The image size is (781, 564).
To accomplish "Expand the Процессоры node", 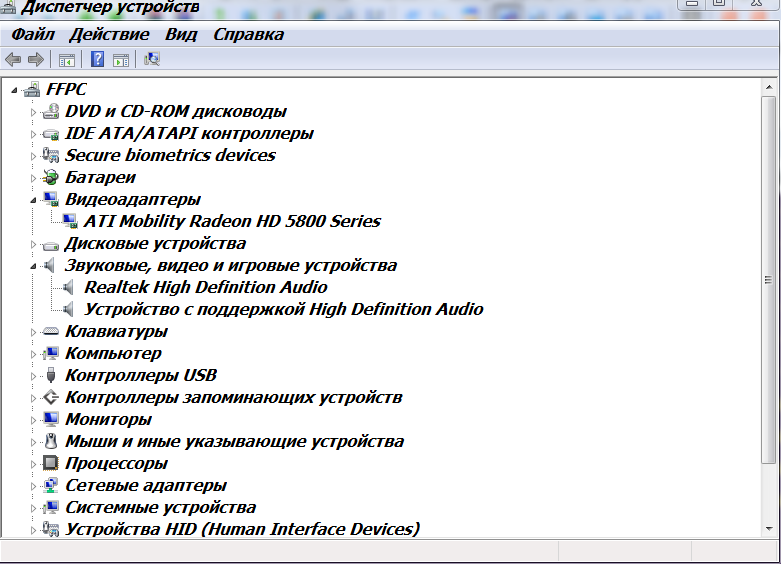I will click(x=33, y=463).
